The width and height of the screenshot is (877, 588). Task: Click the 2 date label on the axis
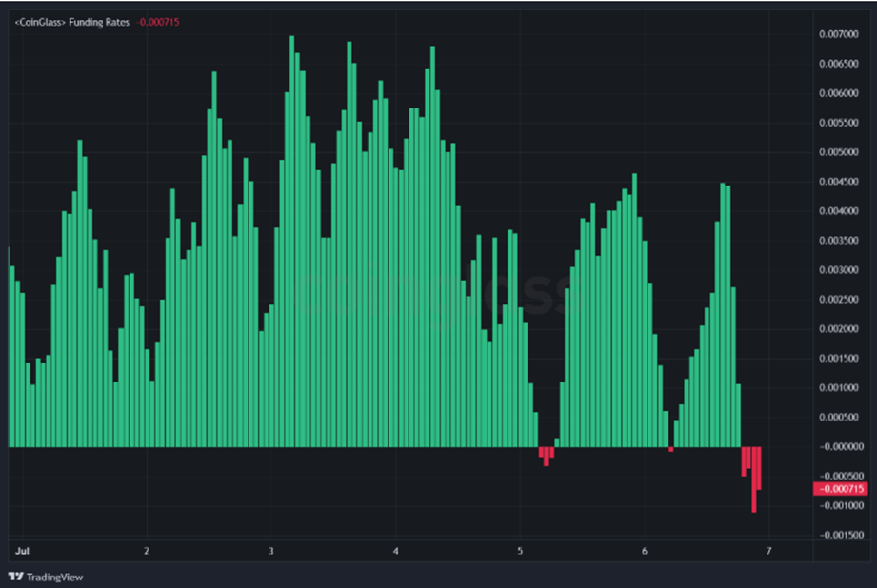point(146,550)
